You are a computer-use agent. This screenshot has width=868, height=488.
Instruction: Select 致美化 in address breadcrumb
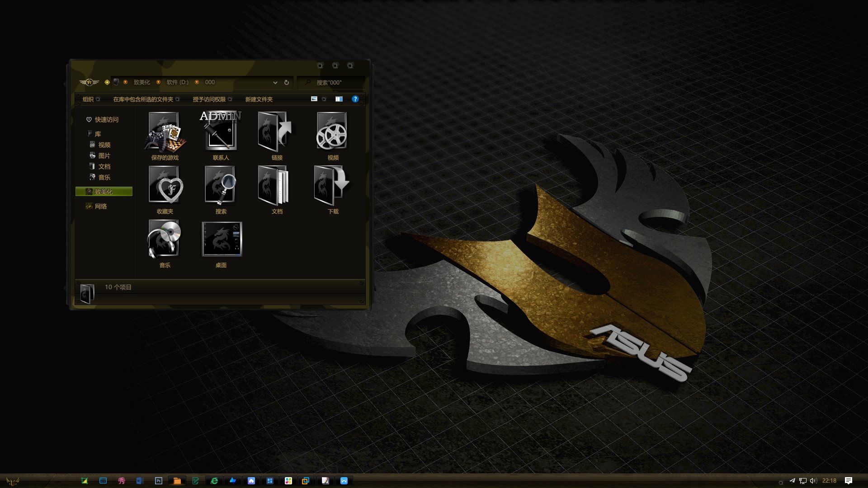pos(142,82)
